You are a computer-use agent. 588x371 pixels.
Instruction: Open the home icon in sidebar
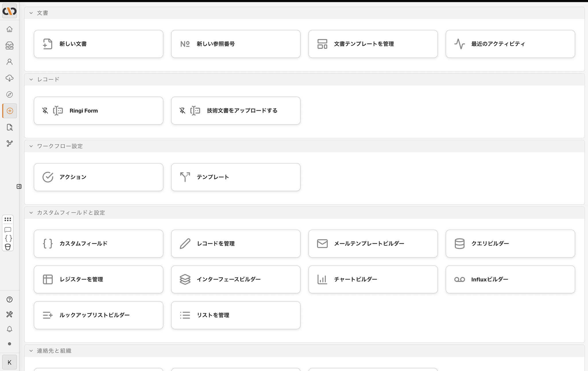pos(9,29)
